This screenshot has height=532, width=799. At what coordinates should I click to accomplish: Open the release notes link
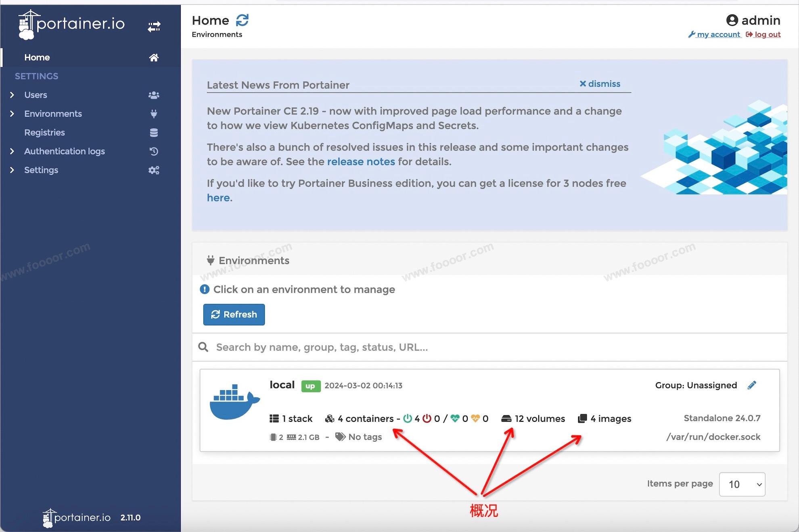click(x=361, y=162)
